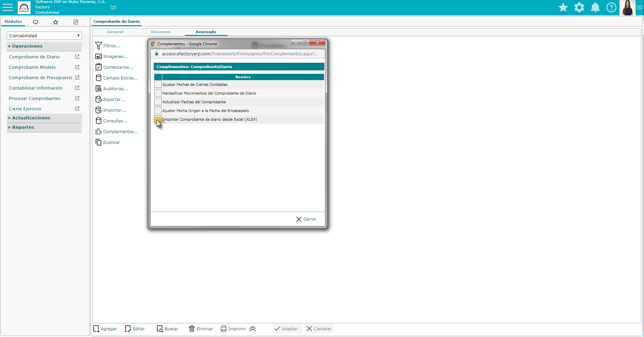Open Cierre Ejercicio link

tap(25, 109)
